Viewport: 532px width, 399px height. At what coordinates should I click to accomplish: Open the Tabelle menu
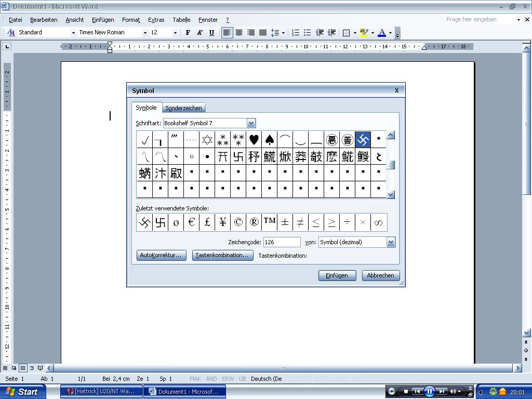pos(181,20)
